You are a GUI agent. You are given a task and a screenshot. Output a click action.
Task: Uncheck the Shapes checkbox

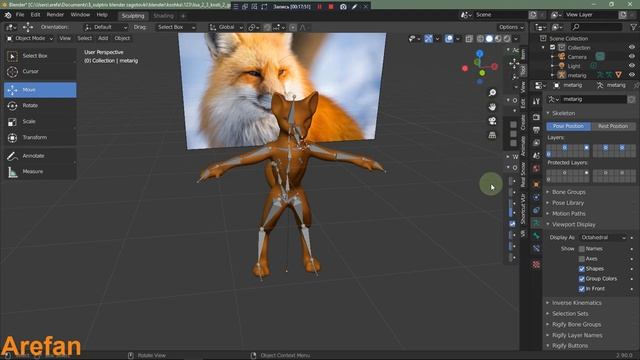point(582,269)
